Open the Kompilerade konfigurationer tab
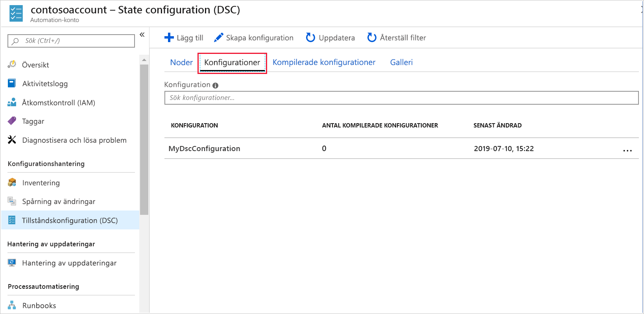Screen dimensions: 644x314 click(324, 62)
